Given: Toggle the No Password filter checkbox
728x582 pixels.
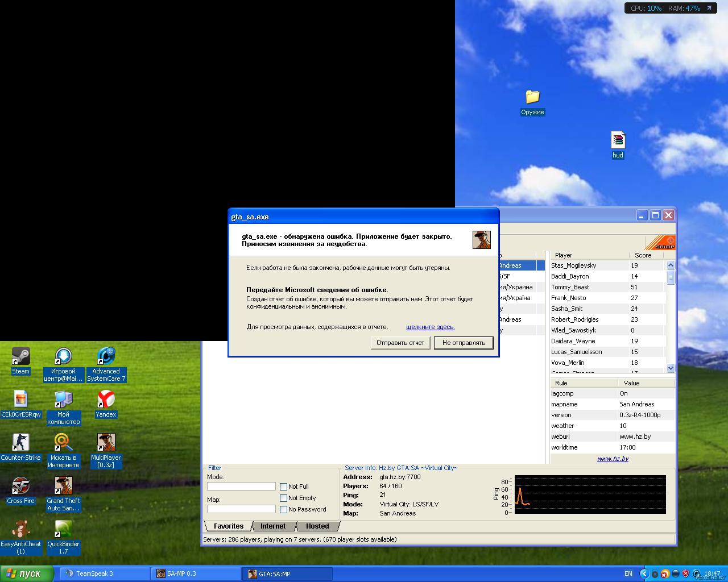Looking at the screenshot, I should point(283,509).
